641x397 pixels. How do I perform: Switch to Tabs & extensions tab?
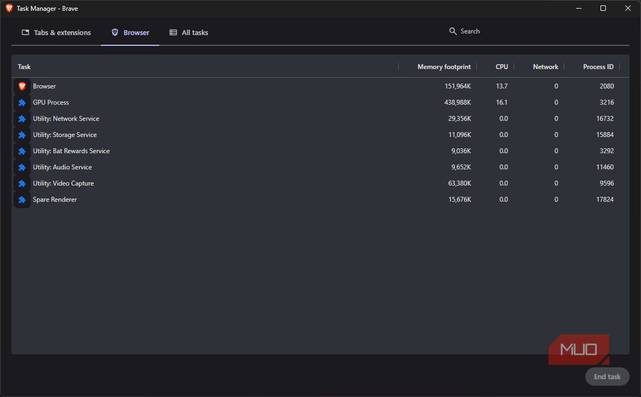click(56, 32)
